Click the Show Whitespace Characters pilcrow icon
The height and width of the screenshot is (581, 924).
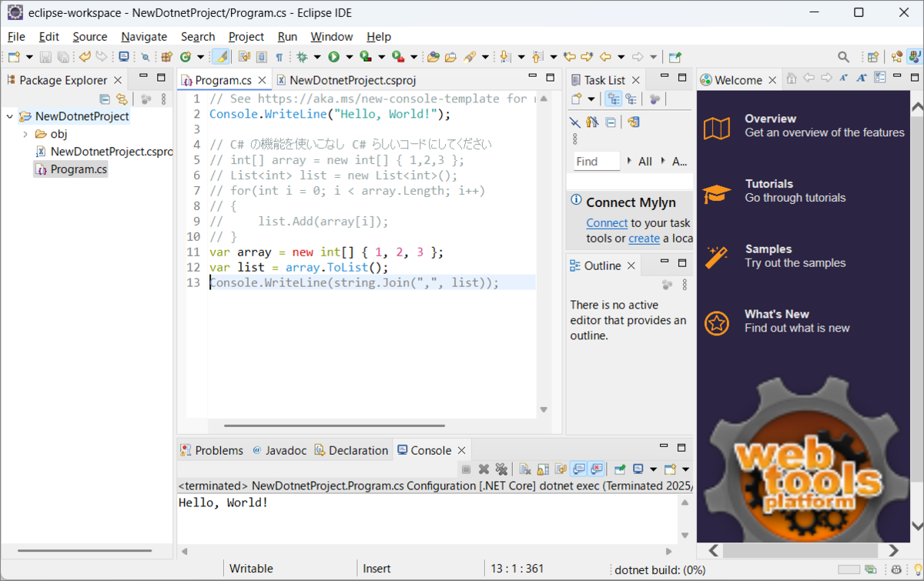coord(279,57)
